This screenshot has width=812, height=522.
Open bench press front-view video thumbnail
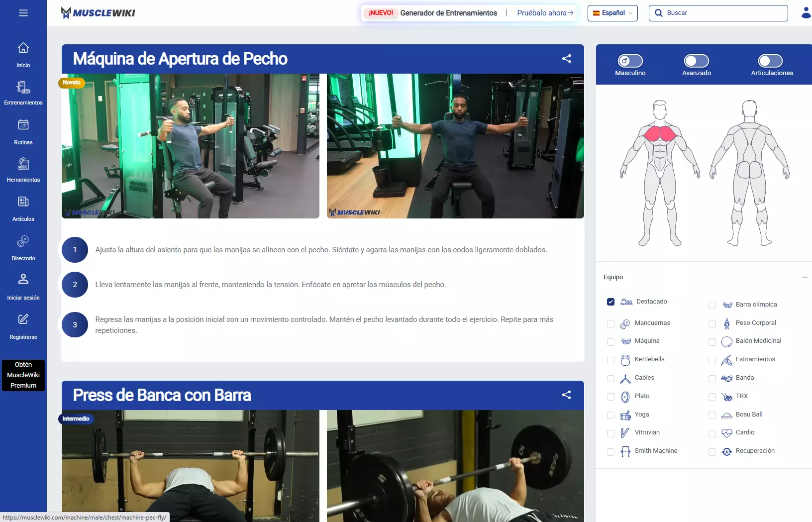click(191, 466)
